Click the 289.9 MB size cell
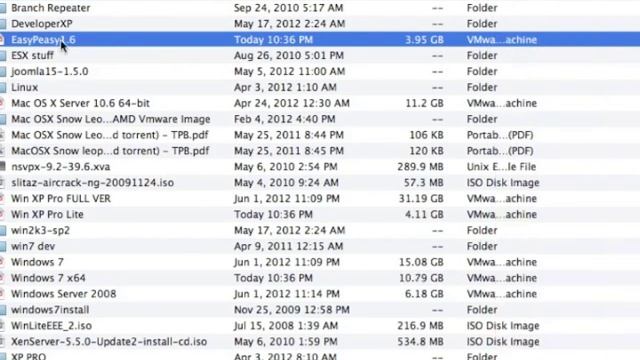Screen dimensions: 640x360 pos(420,167)
